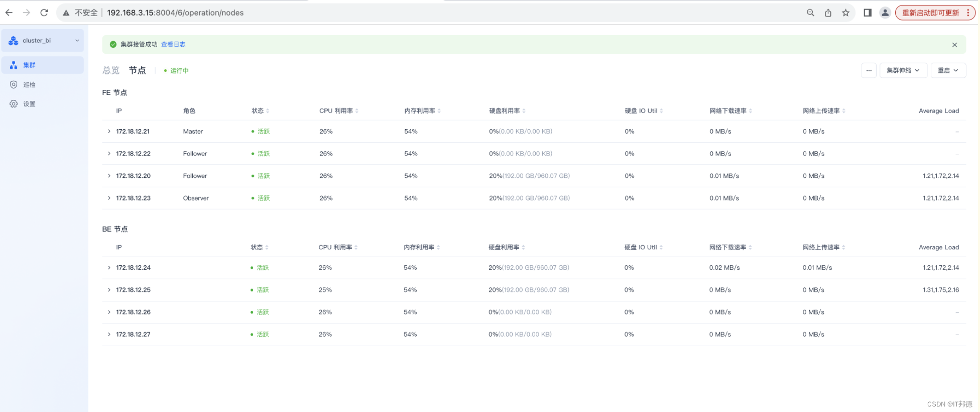The height and width of the screenshot is (412, 980).
Task: Click the restart to update button
Action: point(935,13)
